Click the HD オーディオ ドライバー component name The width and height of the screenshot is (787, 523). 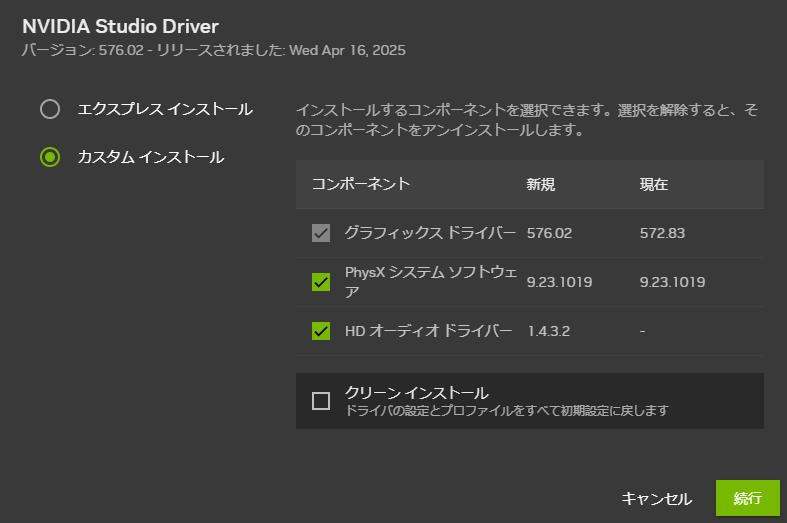[429, 331]
